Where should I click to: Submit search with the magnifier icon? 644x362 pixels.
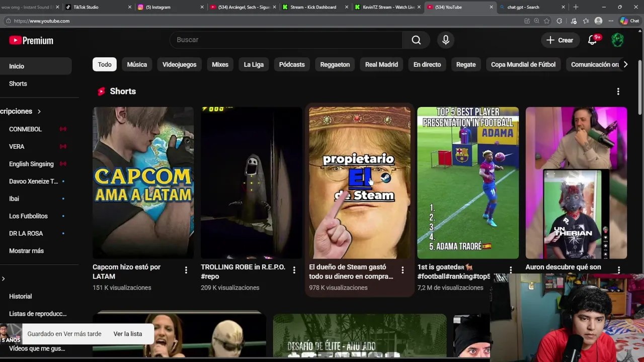pyautogui.click(x=416, y=40)
